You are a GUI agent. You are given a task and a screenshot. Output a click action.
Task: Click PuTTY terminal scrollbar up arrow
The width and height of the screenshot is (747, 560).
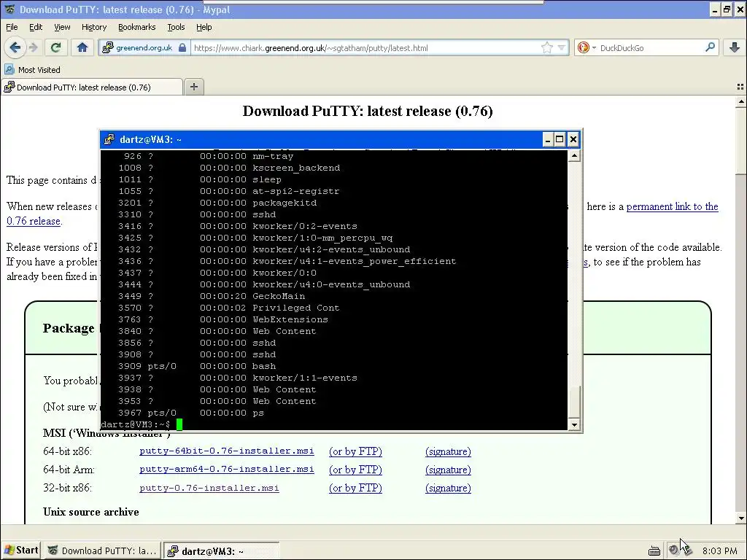(x=575, y=156)
